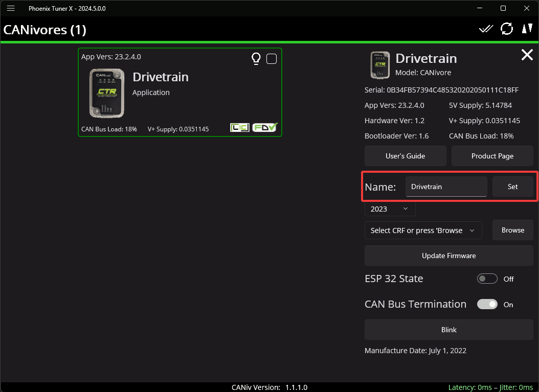Blink the device with the lightbulb icon
The image size is (539, 392).
click(x=256, y=59)
